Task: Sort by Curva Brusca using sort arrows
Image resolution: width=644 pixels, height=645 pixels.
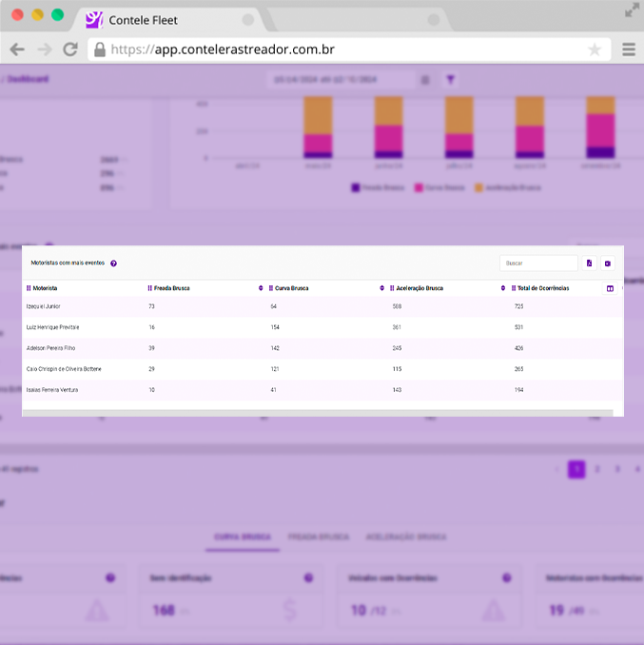Action: pyautogui.click(x=381, y=288)
